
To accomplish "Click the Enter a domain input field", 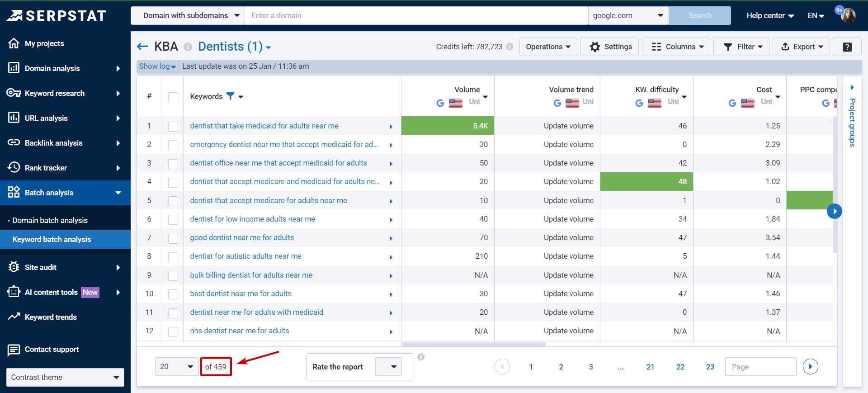I will (416, 15).
